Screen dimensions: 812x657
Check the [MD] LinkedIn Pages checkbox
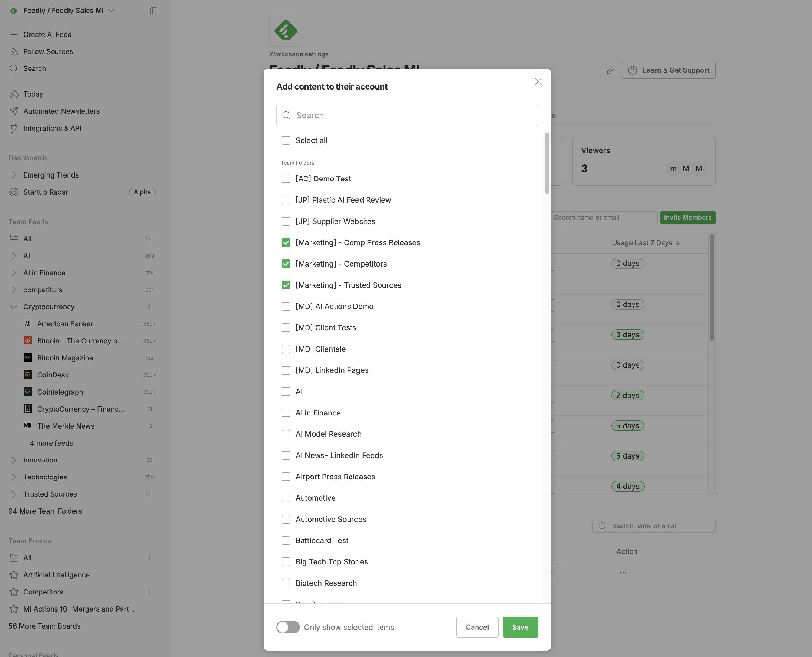pos(286,370)
